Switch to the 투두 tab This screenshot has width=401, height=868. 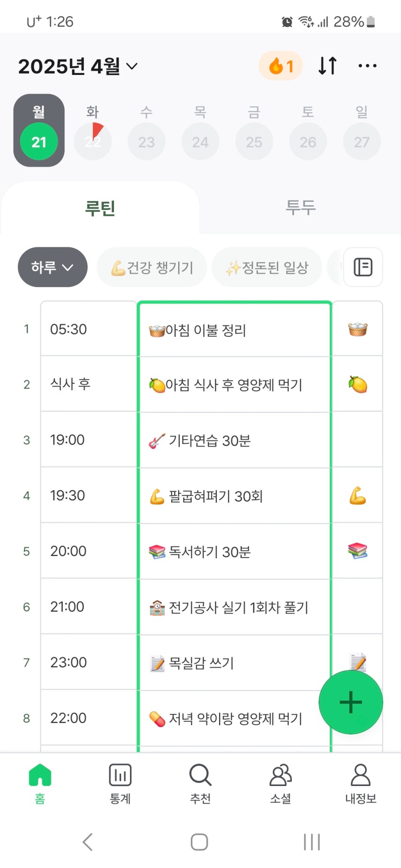pos(301,208)
